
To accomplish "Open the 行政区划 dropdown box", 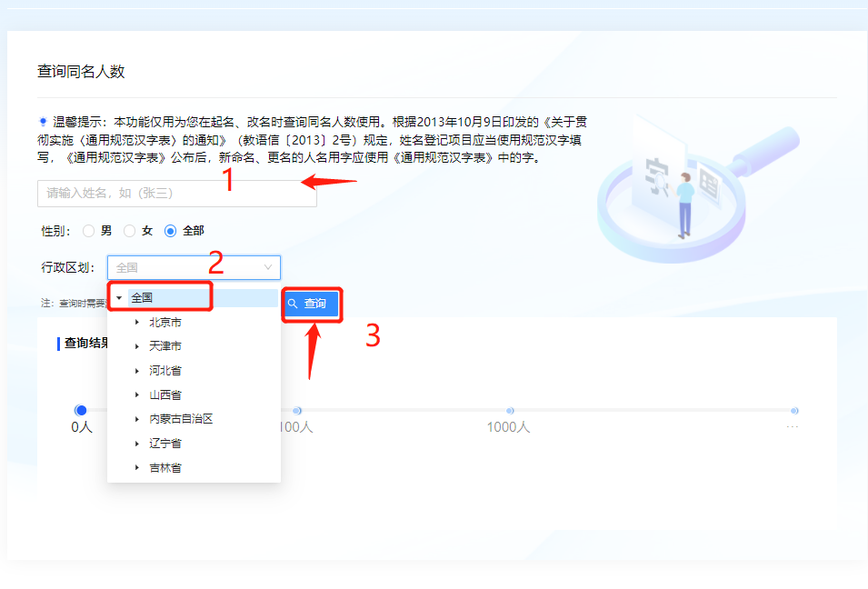I will click(x=186, y=267).
